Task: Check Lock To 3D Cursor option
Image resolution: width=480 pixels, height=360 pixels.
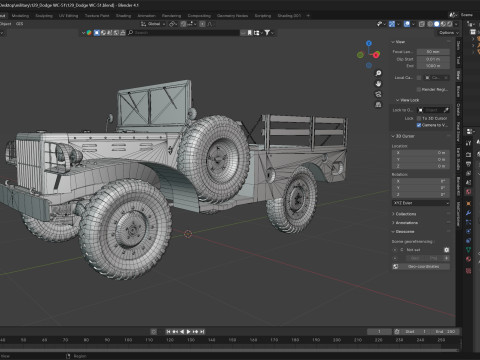Action: pos(419,118)
